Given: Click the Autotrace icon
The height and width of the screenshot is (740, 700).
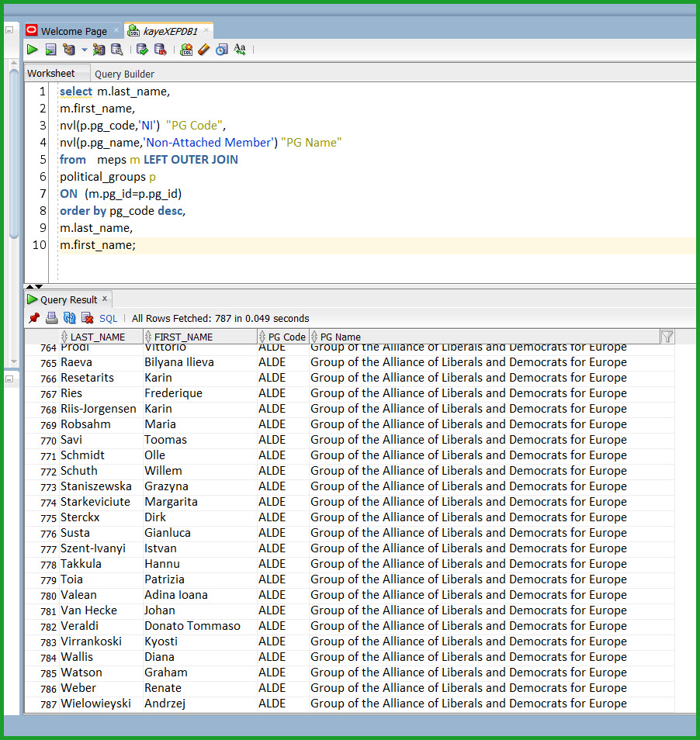Looking at the screenshot, I should (99, 49).
